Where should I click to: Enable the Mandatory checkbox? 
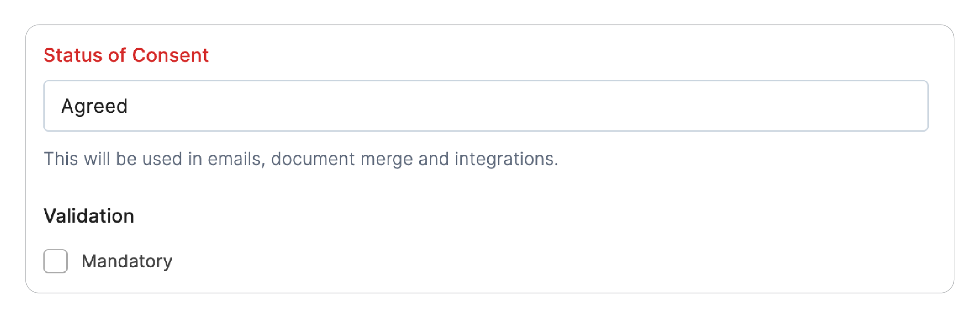point(56,261)
